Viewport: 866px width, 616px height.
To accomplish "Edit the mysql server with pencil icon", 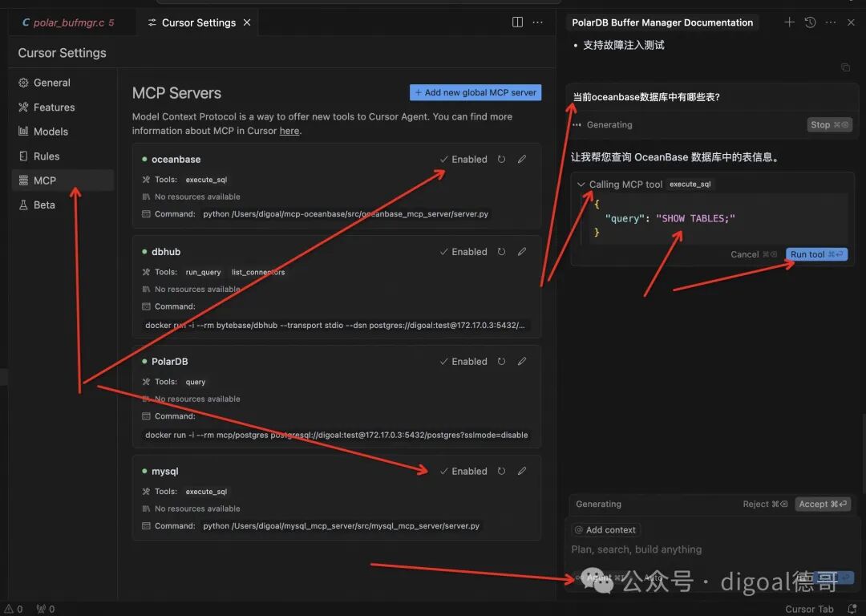I will point(522,471).
